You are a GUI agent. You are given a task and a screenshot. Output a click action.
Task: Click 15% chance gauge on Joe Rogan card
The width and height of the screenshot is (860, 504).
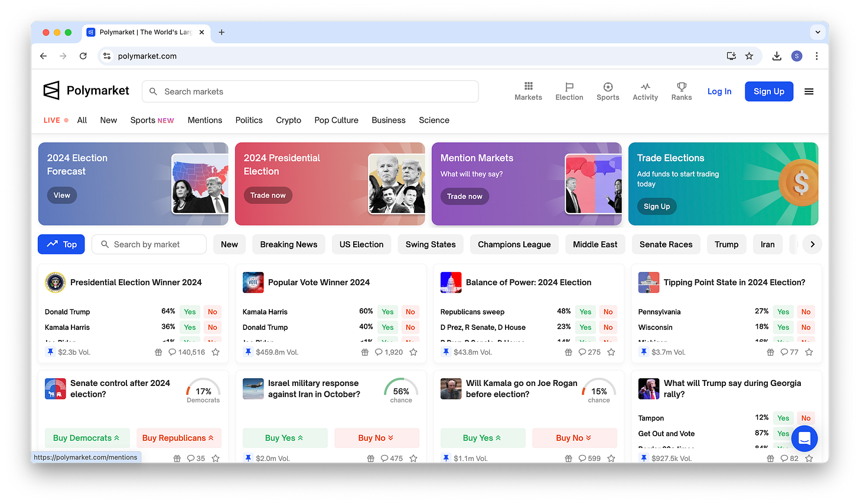coord(599,392)
